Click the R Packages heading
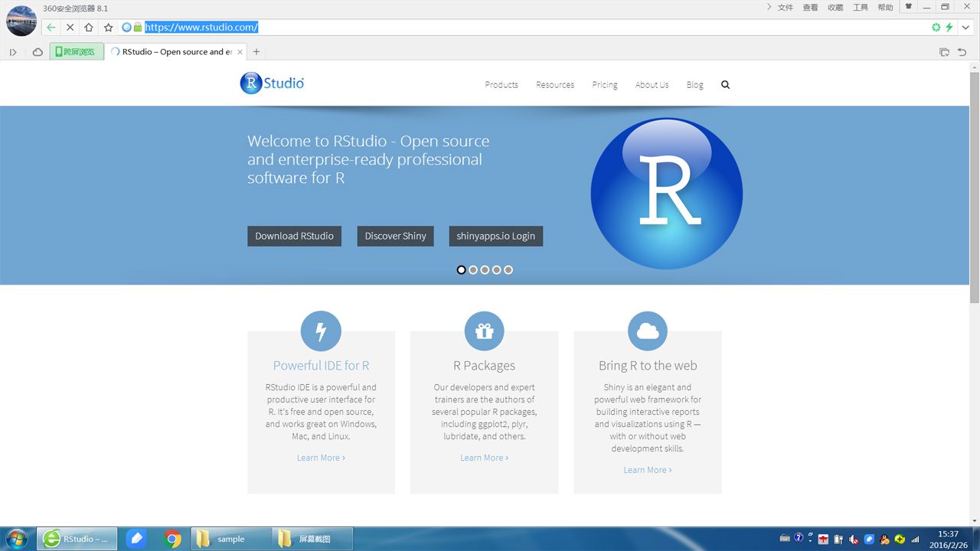This screenshot has width=980, height=551. click(x=485, y=366)
